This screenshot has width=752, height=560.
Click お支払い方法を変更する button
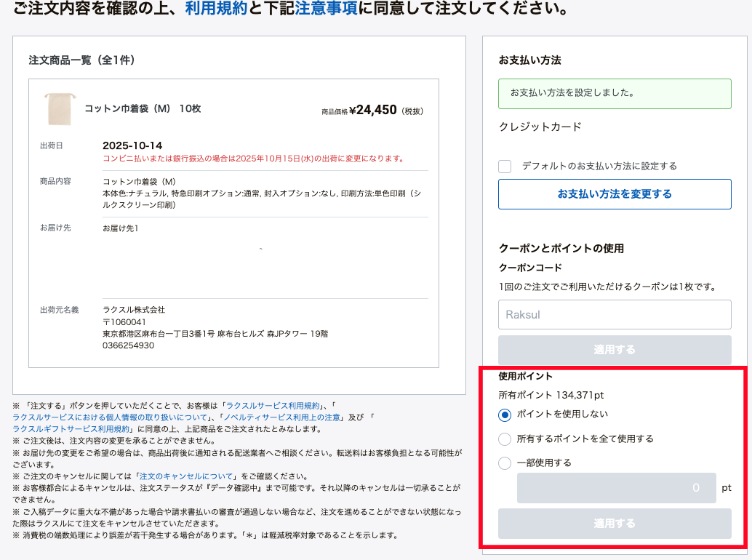(615, 194)
